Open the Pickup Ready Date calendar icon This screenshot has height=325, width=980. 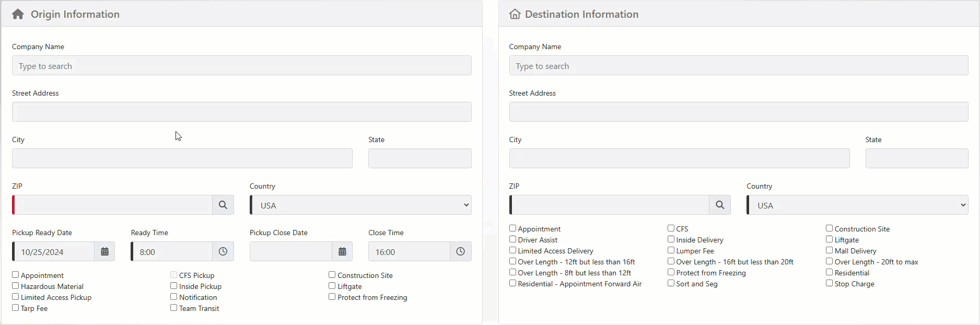[x=104, y=251]
